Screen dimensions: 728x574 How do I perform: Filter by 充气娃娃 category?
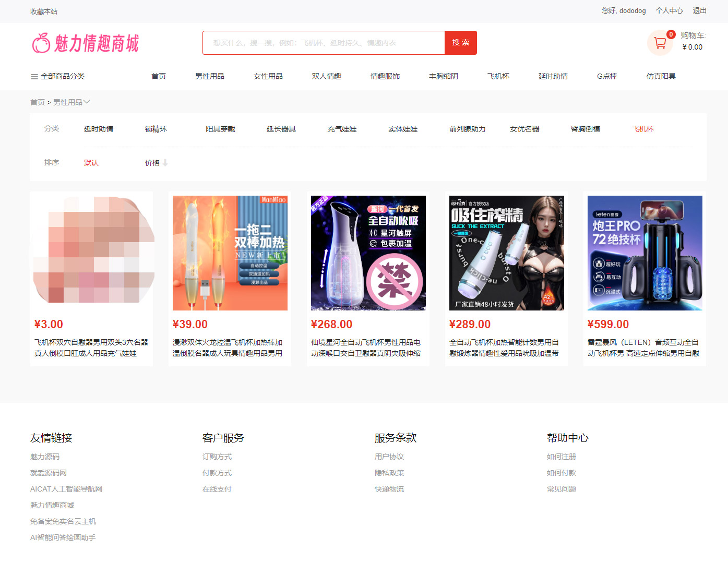point(342,129)
